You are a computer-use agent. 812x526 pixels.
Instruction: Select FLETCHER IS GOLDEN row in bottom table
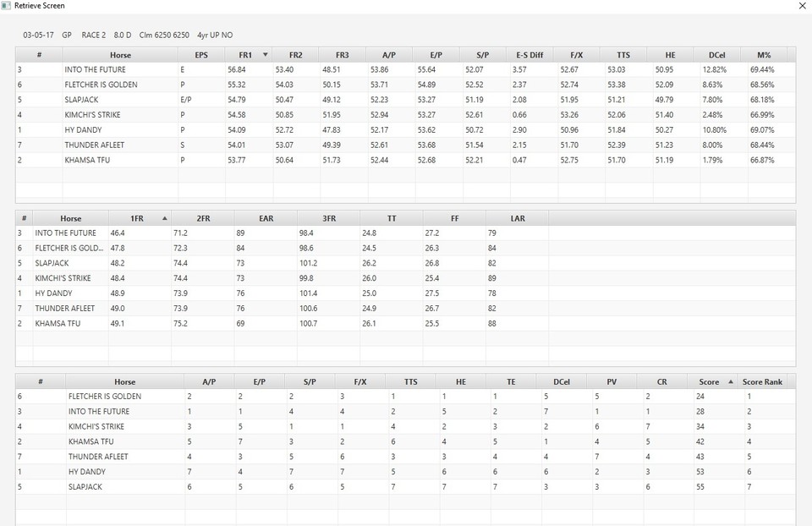(104, 397)
